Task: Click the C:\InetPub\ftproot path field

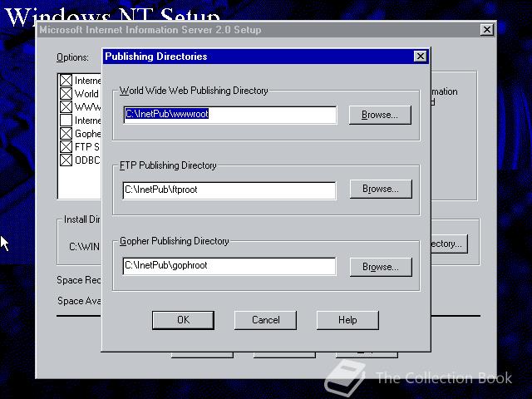Action: tap(229, 190)
